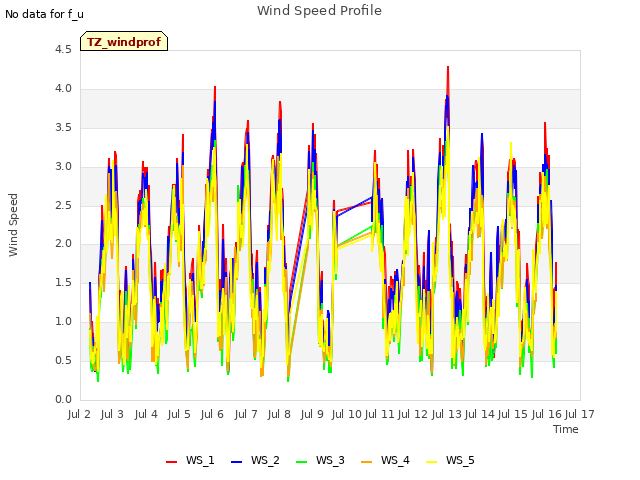The height and width of the screenshot is (480, 640).
Task: Toggle the WS_3 legend entry
Action: tap(320, 460)
